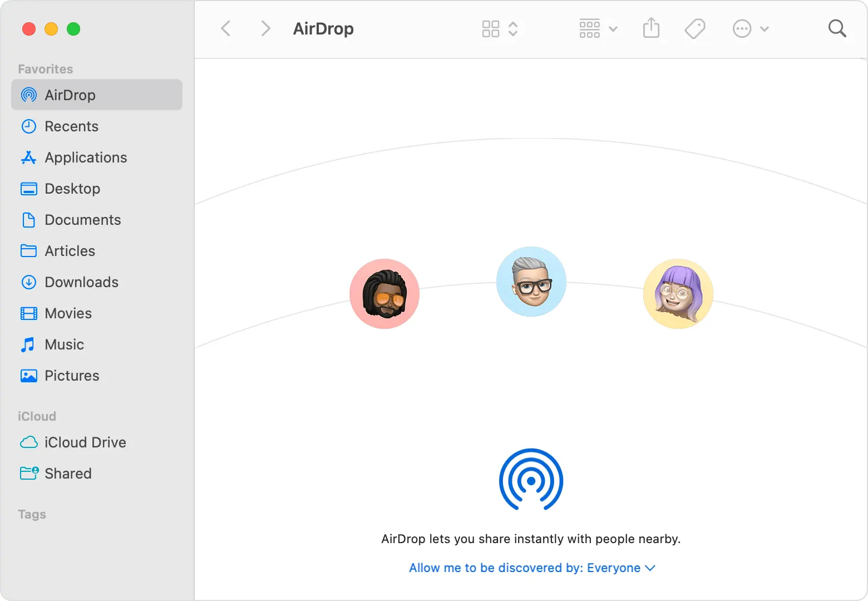
Task: Click the Tags section header
Action: click(32, 514)
